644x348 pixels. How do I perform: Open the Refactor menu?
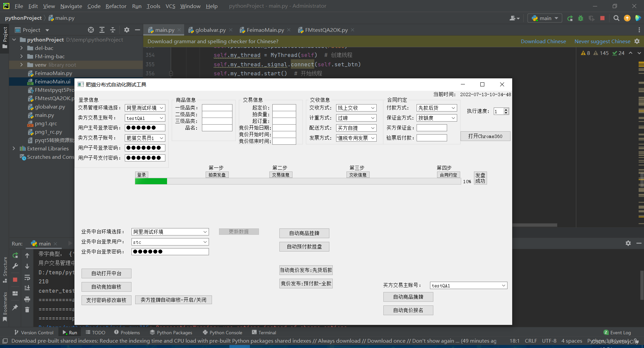[x=116, y=6]
